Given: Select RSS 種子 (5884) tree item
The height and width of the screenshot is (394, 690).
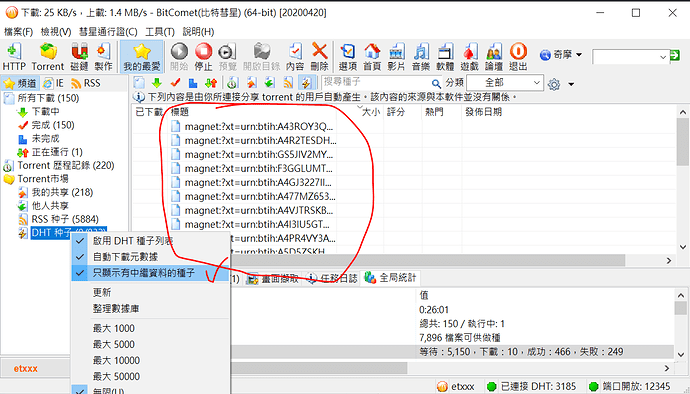Looking at the screenshot, I should coord(65,219).
